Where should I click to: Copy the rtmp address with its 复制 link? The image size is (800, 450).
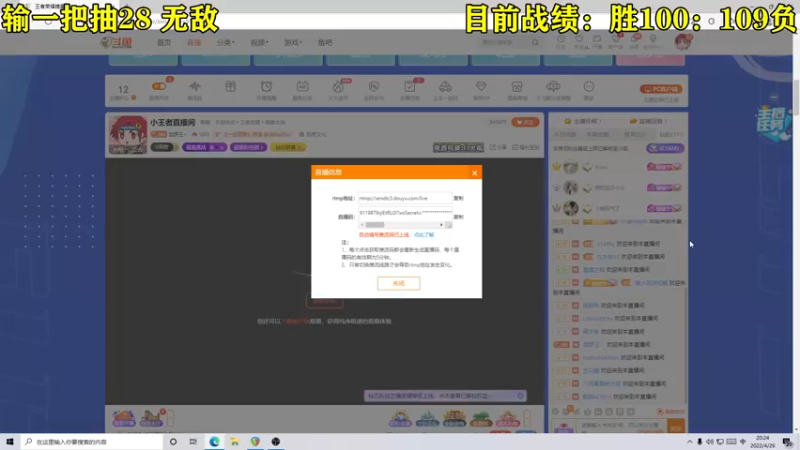458,198
